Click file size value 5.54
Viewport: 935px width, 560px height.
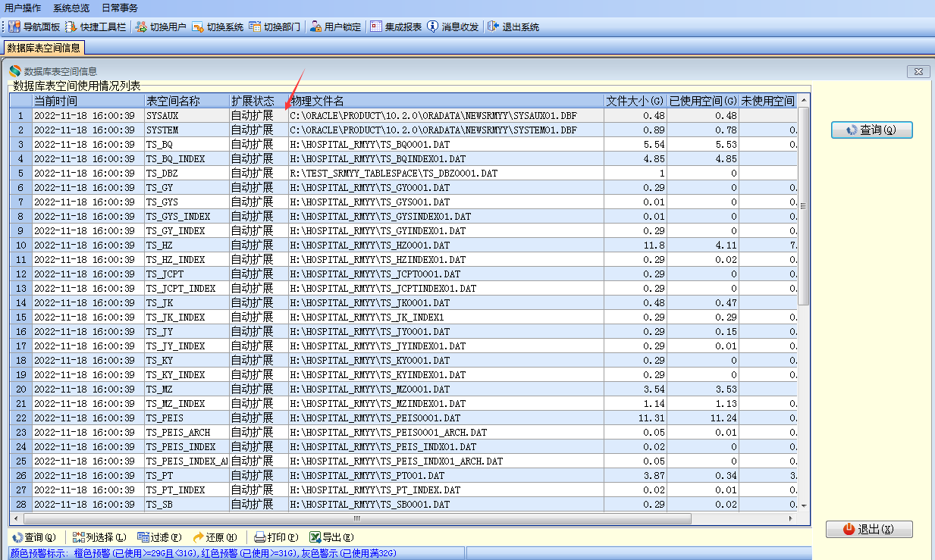635,144
